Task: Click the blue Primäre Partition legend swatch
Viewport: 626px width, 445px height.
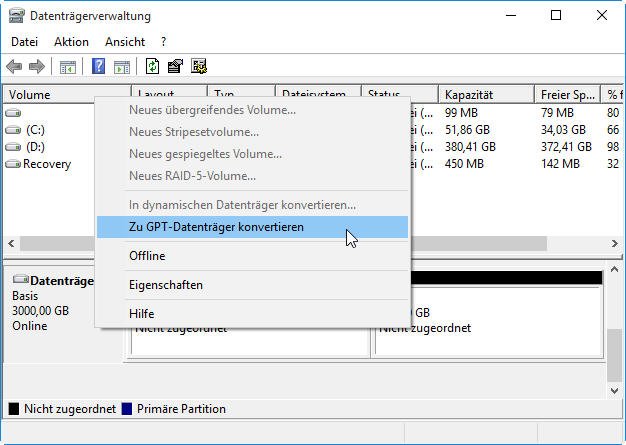Action: pos(127,409)
